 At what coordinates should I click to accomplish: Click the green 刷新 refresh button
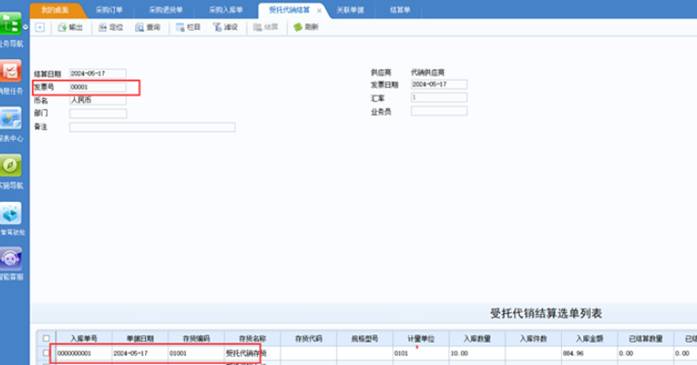306,28
